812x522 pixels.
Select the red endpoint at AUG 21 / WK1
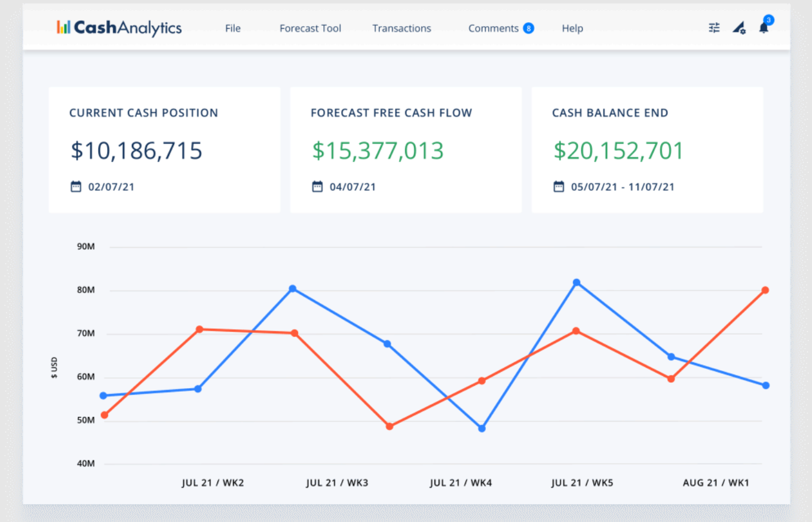[765, 290]
